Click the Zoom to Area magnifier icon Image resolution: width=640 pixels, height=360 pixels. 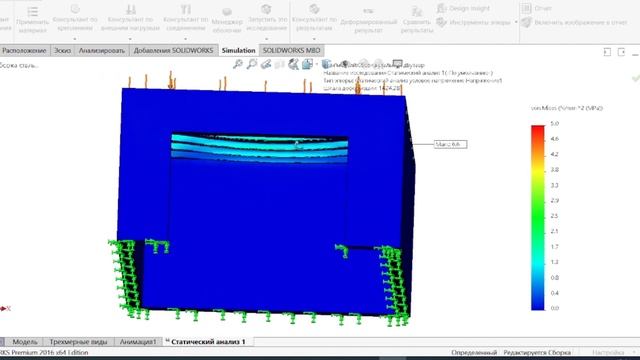252,64
